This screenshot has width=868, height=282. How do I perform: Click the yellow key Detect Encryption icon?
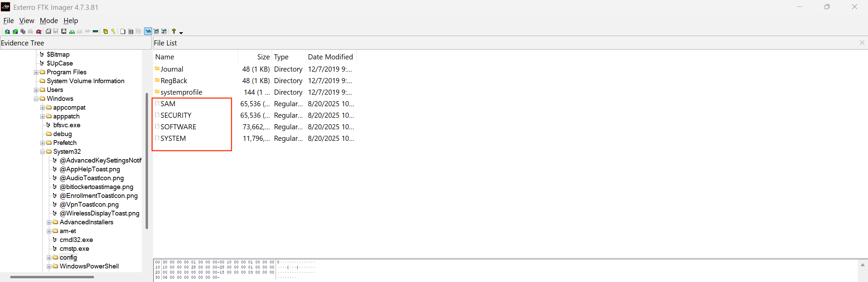pyautogui.click(x=113, y=32)
